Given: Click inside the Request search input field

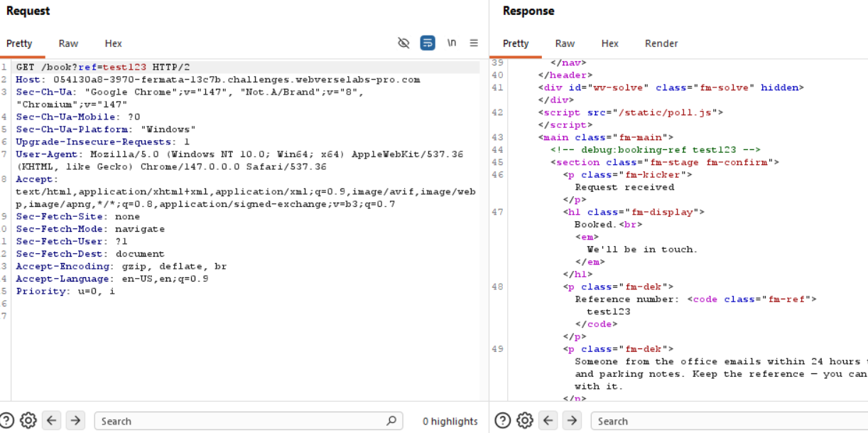Looking at the screenshot, I should point(242,421).
